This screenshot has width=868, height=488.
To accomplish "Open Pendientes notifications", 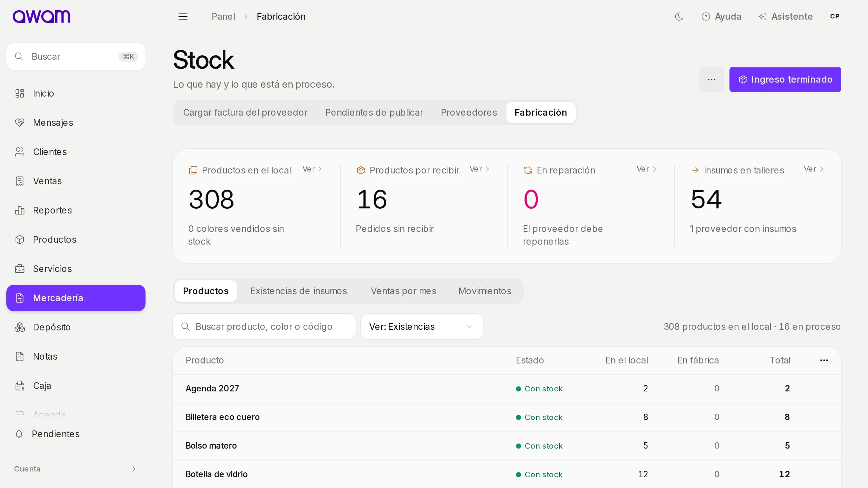I will [76, 434].
